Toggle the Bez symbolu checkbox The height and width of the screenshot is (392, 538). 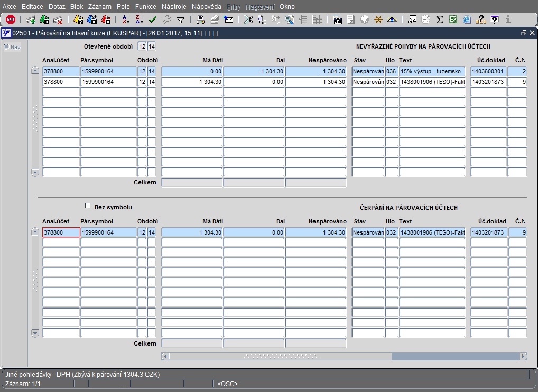point(88,206)
